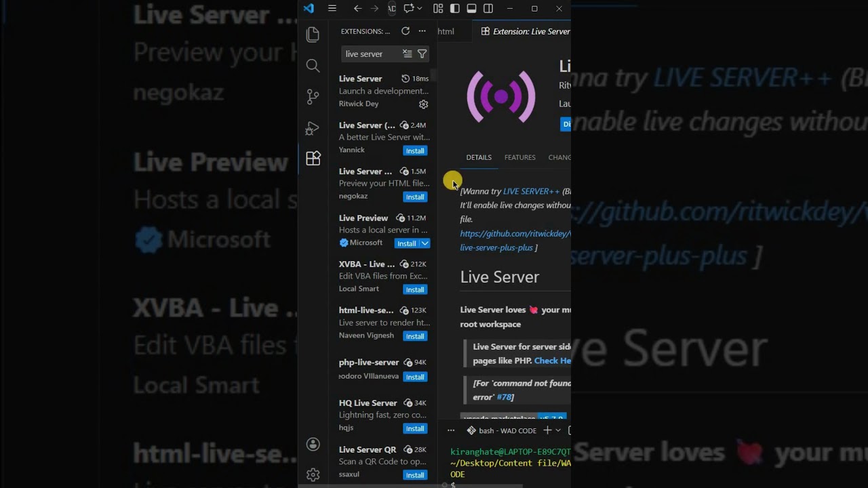Image resolution: width=868 pixels, height=488 pixels.
Task: Switch to the FEATURES tab
Action: (520, 157)
